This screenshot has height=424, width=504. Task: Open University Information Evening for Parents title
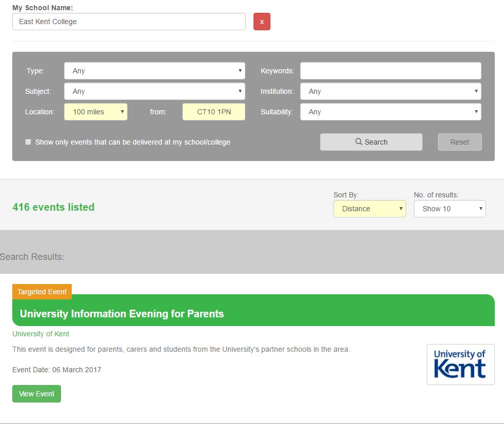pyautogui.click(x=122, y=314)
